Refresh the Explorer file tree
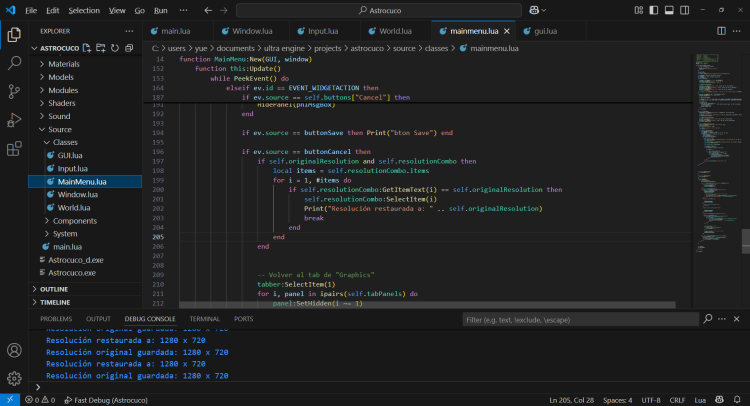750x406 pixels. 115,47
